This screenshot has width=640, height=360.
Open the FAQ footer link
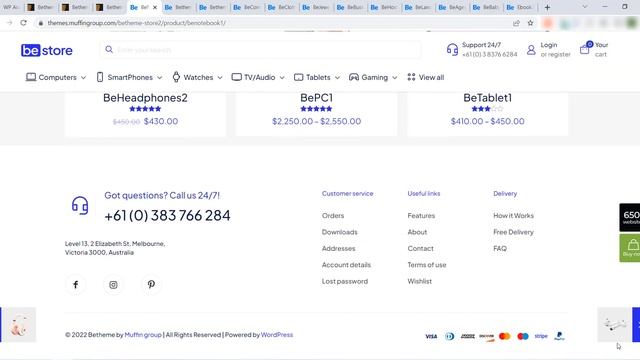(x=500, y=248)
